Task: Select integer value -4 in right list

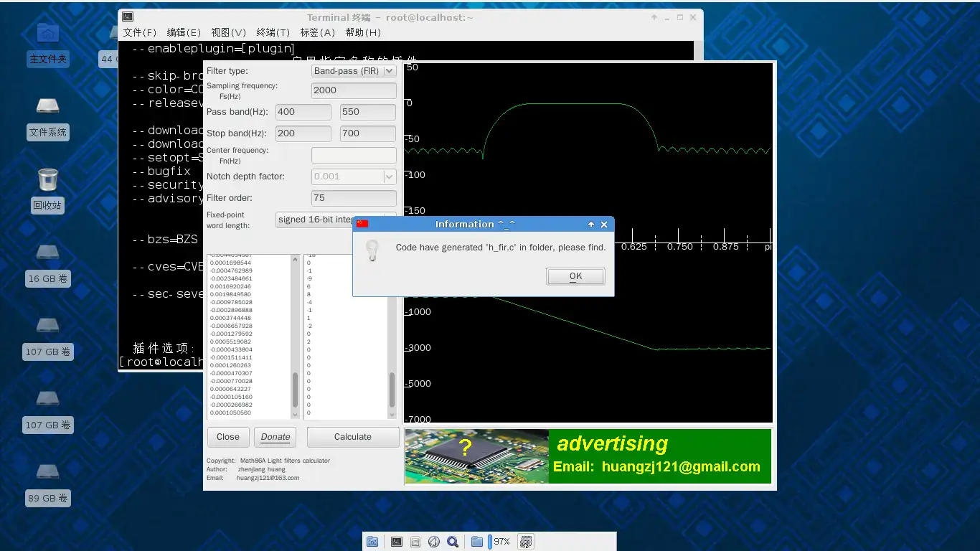Action: pyautogui.click(x=308, y=302)
